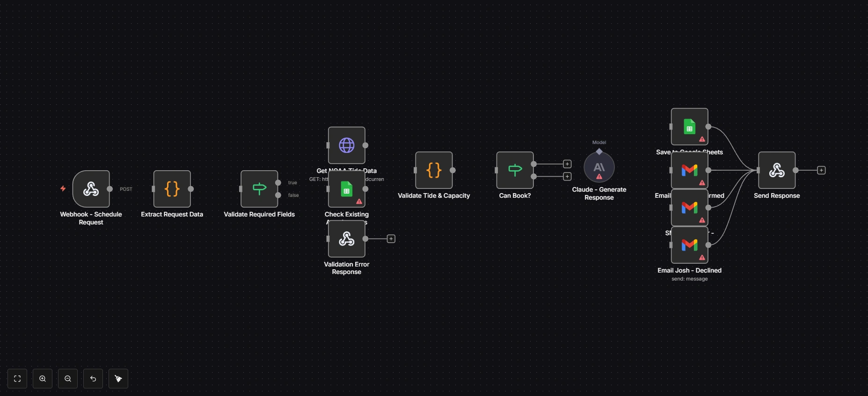Select the Gmail node just below Save to Google Sheets
Image resolution: width=868 pixels, height=396 pixels.
click(689, 170)
